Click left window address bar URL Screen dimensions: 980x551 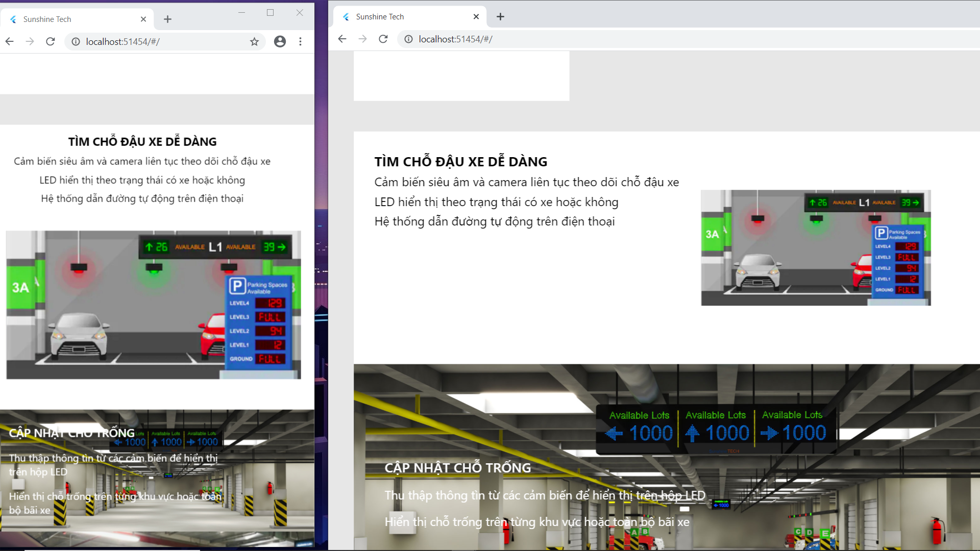point(122,42)
